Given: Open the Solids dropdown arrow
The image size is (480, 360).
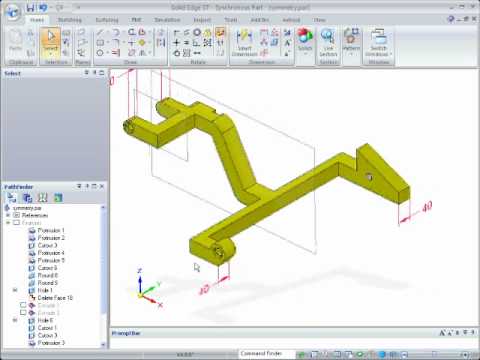Looking at the screenshot, I should [305, 54].
